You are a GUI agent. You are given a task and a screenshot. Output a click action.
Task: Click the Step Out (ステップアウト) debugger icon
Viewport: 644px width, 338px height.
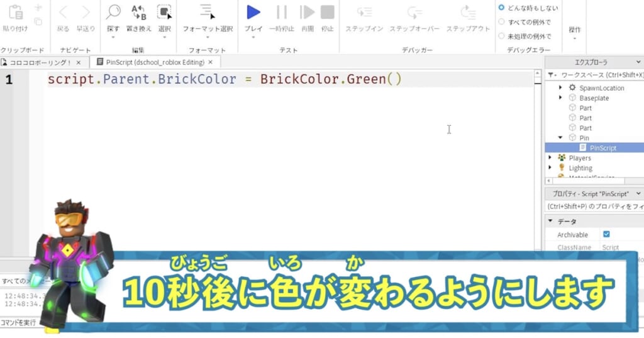(468, 13)
